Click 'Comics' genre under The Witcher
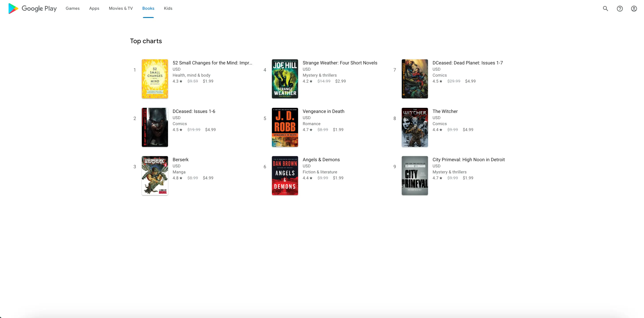This screenshot has height=318, width=644. [x=439, y=124]
